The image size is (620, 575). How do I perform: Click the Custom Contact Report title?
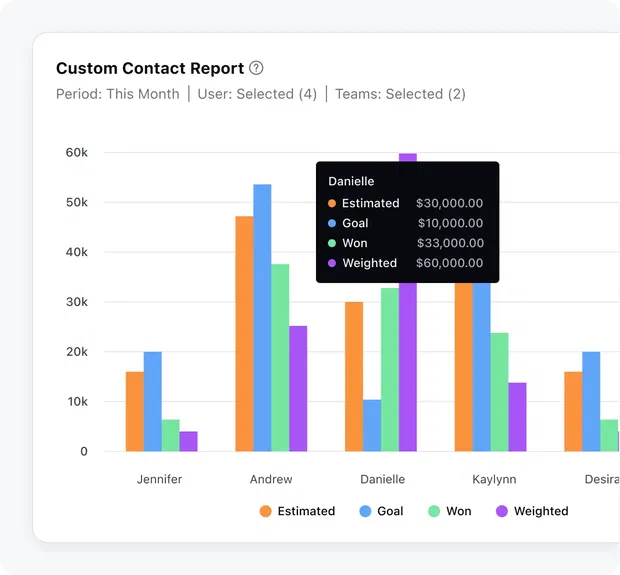(x=150, y=68)
